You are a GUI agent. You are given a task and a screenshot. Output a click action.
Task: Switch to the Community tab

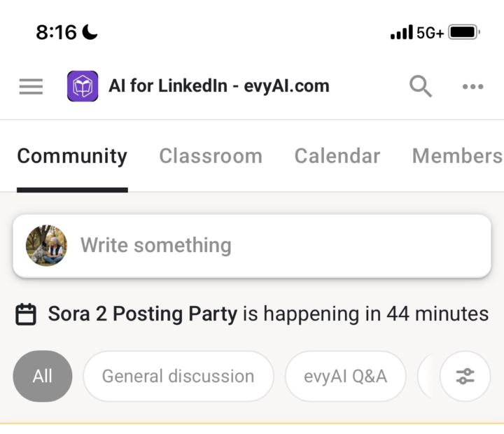click(x=72, y=156)
